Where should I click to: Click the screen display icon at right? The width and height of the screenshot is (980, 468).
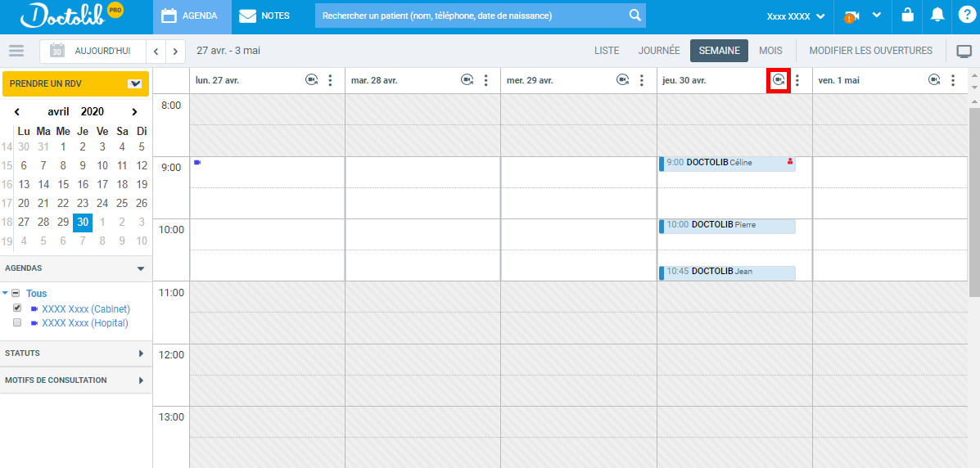[x=964, y=51]
